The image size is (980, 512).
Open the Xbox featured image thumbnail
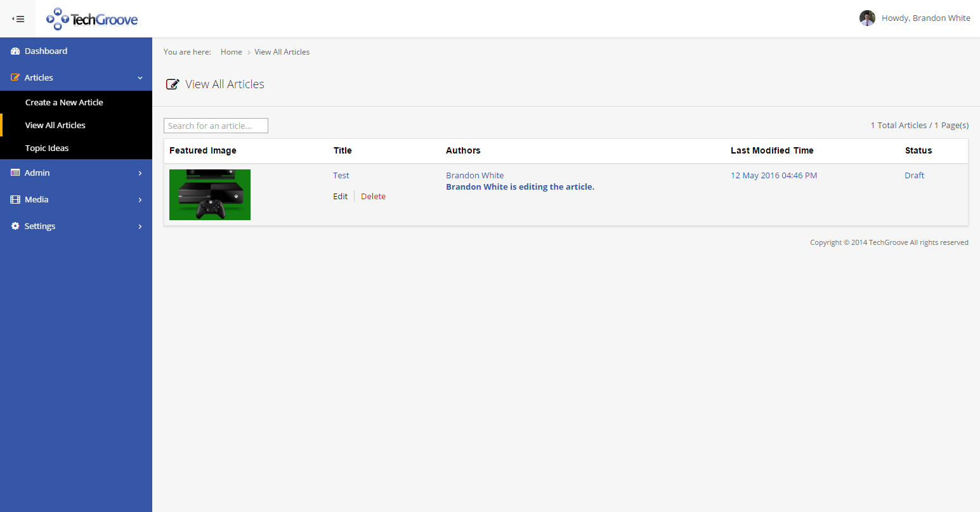coord(210,195)
